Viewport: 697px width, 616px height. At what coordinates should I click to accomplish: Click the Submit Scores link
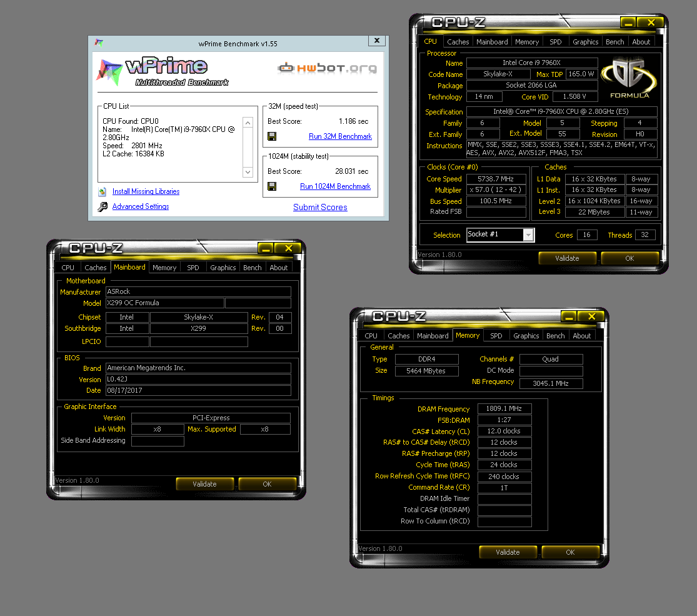pyautogui.click(x=320, y=207)
